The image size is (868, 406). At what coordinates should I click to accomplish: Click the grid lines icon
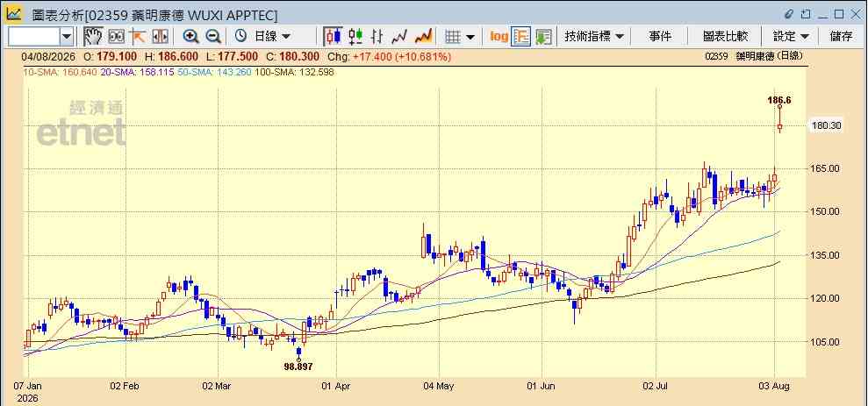pos(454,37)
